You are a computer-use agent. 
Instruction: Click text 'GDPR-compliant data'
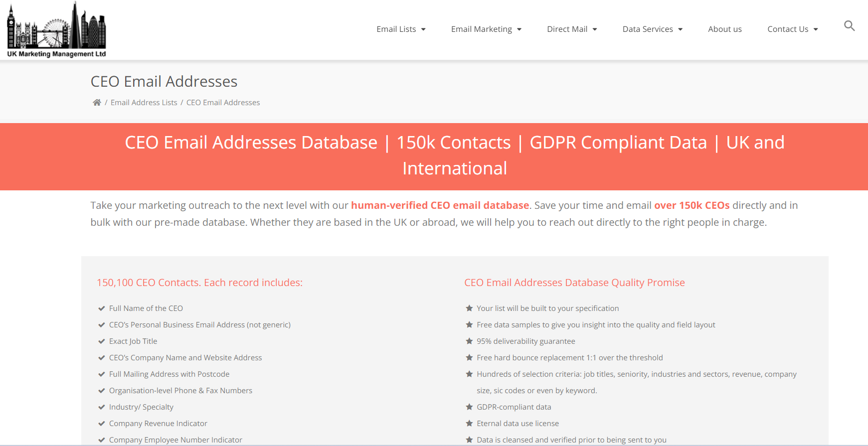[514, 407]
